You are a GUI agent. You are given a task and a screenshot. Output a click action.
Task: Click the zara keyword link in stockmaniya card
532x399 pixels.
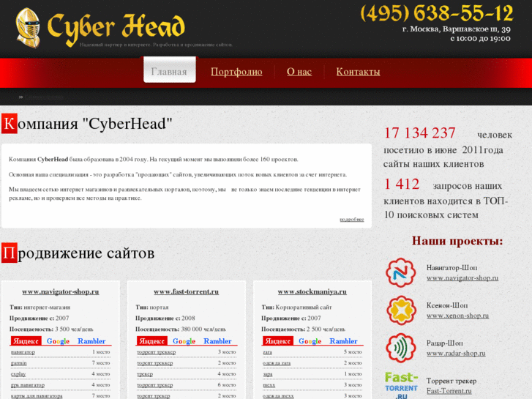click(x=267, y=352)
